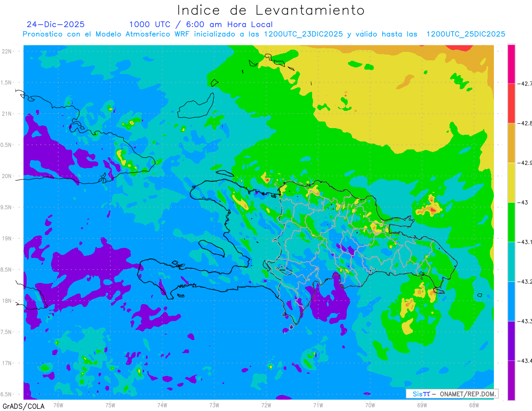This screenshot has width=532, height=411.
Task: Pick the green legend segment below -43
Action: [x=511, y=222]
